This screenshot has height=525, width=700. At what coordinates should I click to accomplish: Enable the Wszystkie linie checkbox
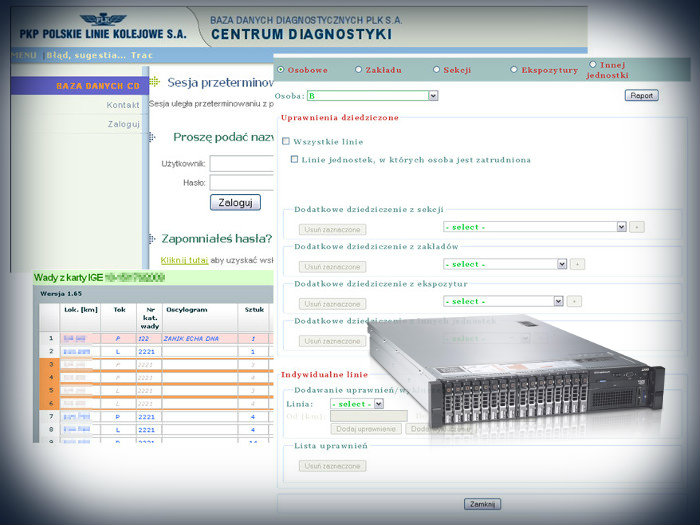click(x=286, y=141)
